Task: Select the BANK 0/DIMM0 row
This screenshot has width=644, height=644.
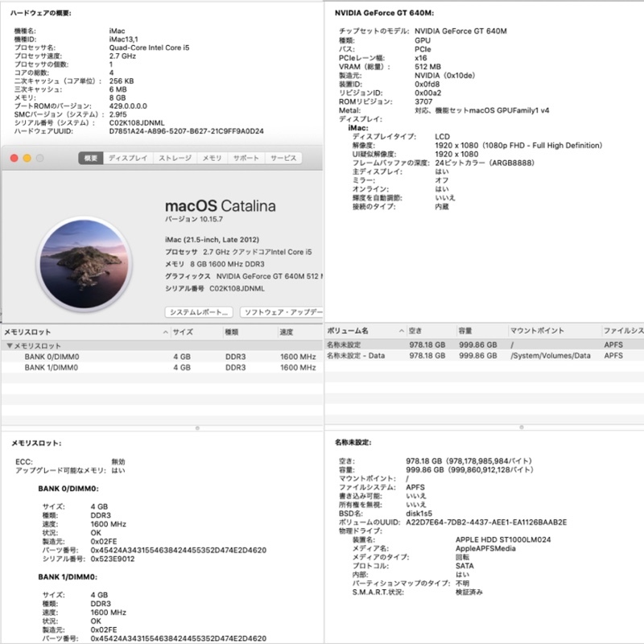Action: pyautogui.click(x=163, y=357)
